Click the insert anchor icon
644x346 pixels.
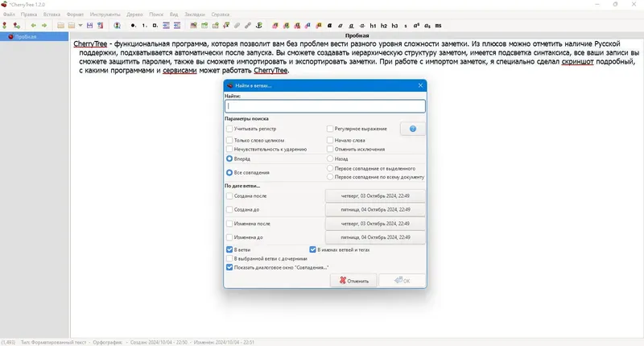[x=258, y=26]
